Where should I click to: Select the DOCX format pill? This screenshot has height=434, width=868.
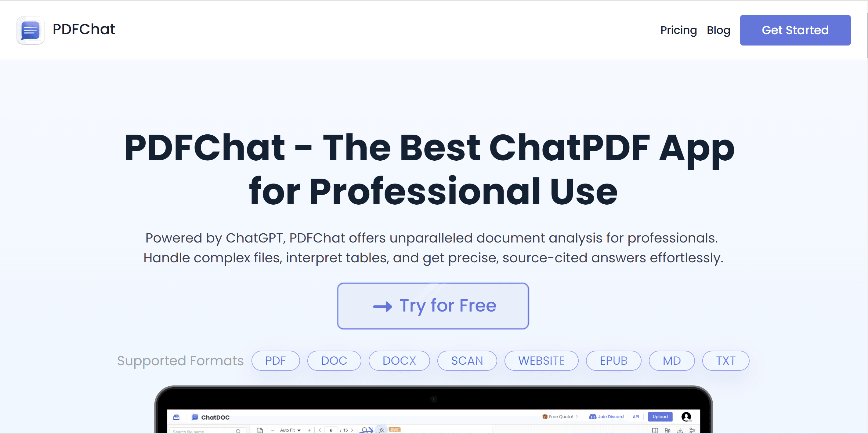[x=399, y=360]
